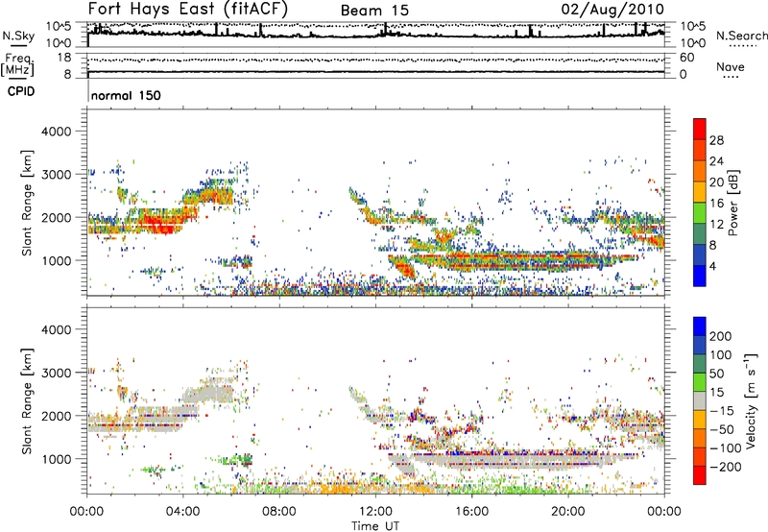768x532 pixels.
Task: Click the '20' value on power scale
Action: [716, 182]
